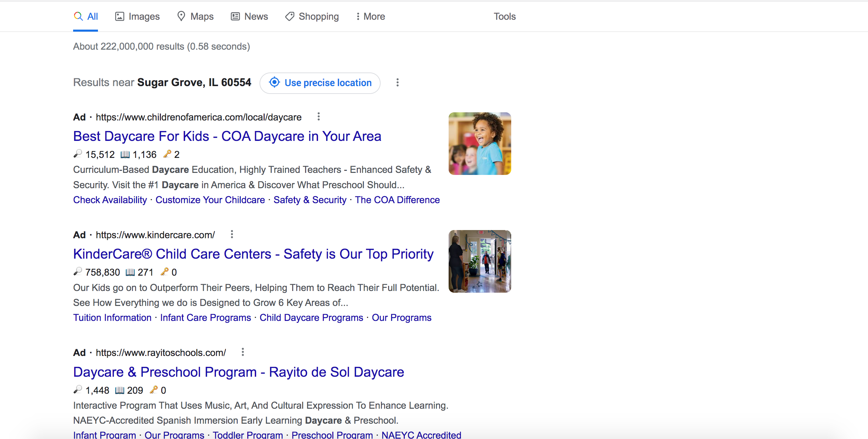Open Infant Care Programs sitelink
Screen dimensions: 868x439
(x=206, y=318)
